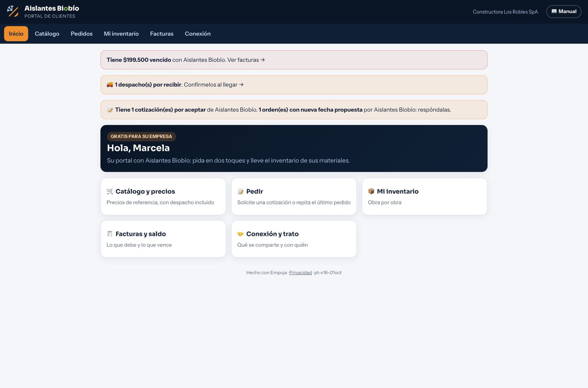Viewport: 588px width, 388px height.
Task: Click the 'Hola, Marcela' heading
Action: pos(138,148)
